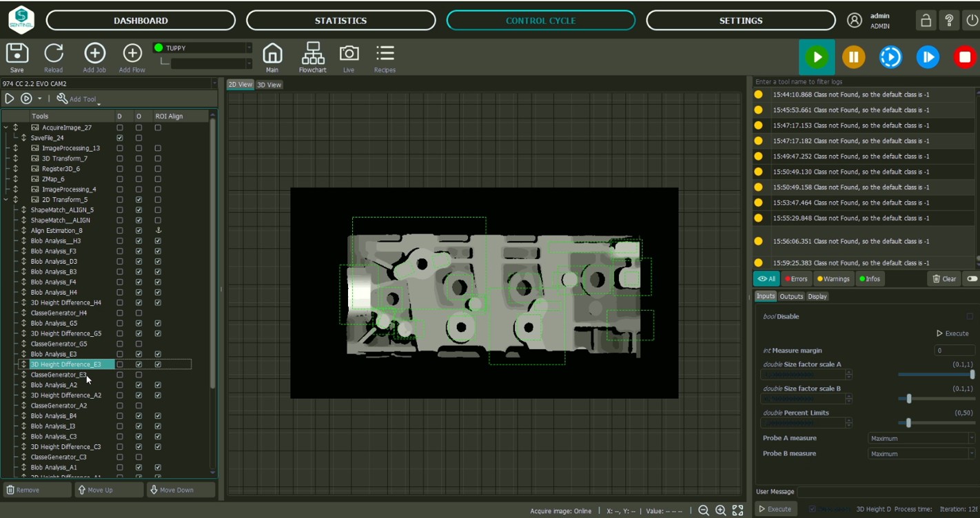Image resolution: width=980 pixels, height=518 pixels.
Task: Toggle the Disable checkbox in Inputs
Action: pyautogui.click(x=970, y=317)
